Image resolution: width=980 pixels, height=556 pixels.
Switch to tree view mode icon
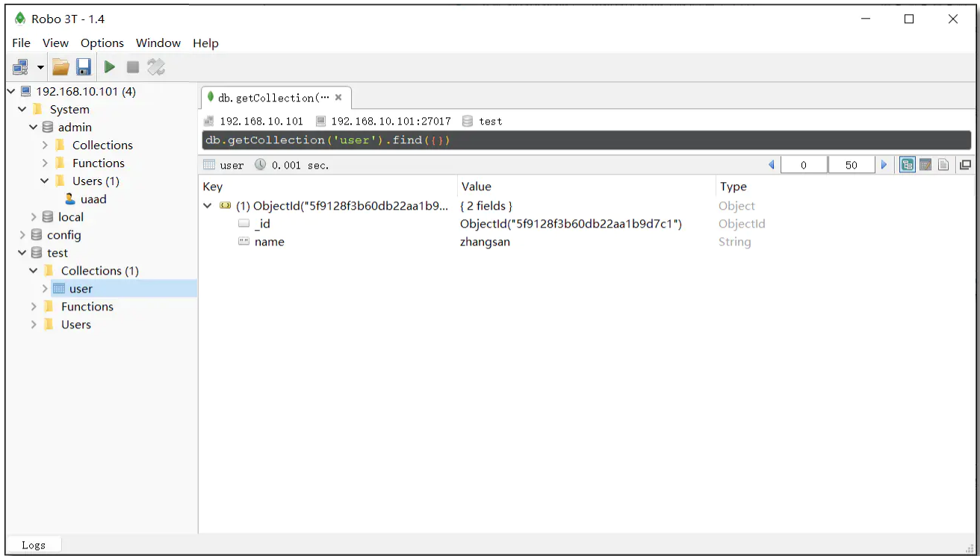pyautogui.click(x=908, y=165)
